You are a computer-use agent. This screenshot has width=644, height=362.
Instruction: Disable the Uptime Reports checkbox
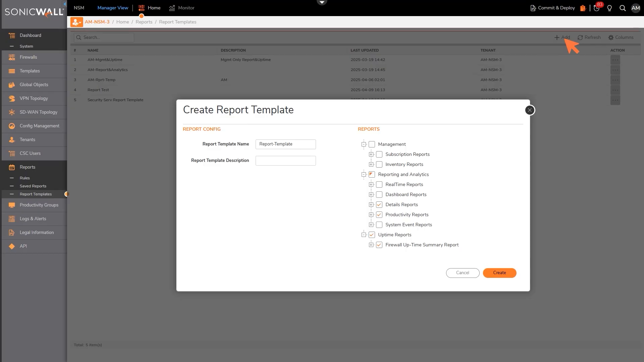372,235
